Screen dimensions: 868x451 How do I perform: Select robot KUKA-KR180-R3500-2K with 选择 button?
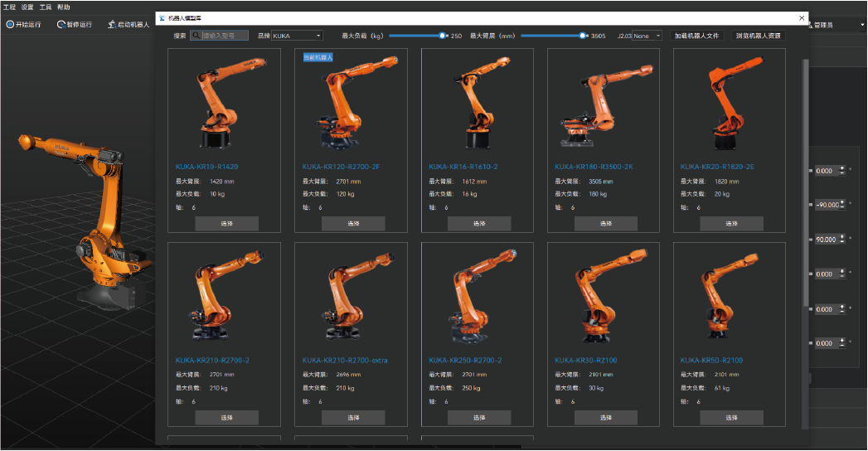pos(605,224)
